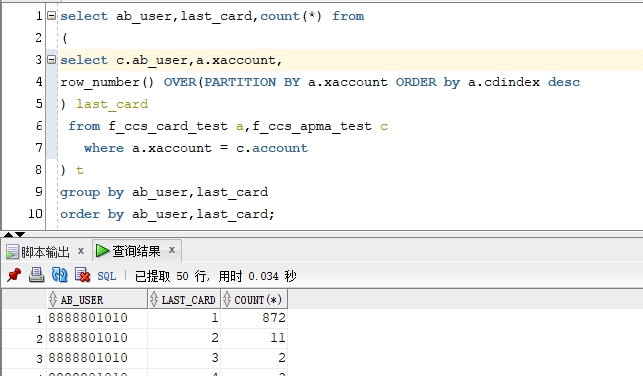Click the down arrow on the panel splitter
Image resolution: width=643 pixels, height=376 pixels.
click(20, 235)
